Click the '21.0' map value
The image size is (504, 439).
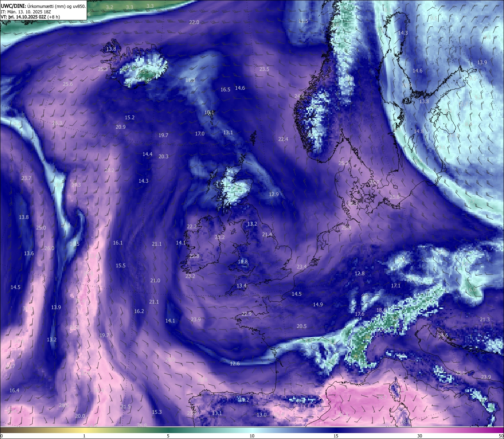[x=155, y=280]
